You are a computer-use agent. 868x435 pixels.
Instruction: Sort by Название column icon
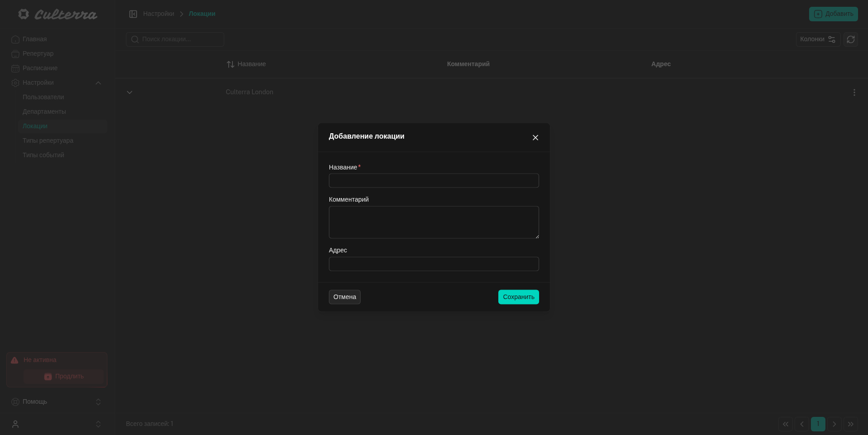[x=230, y=64]
